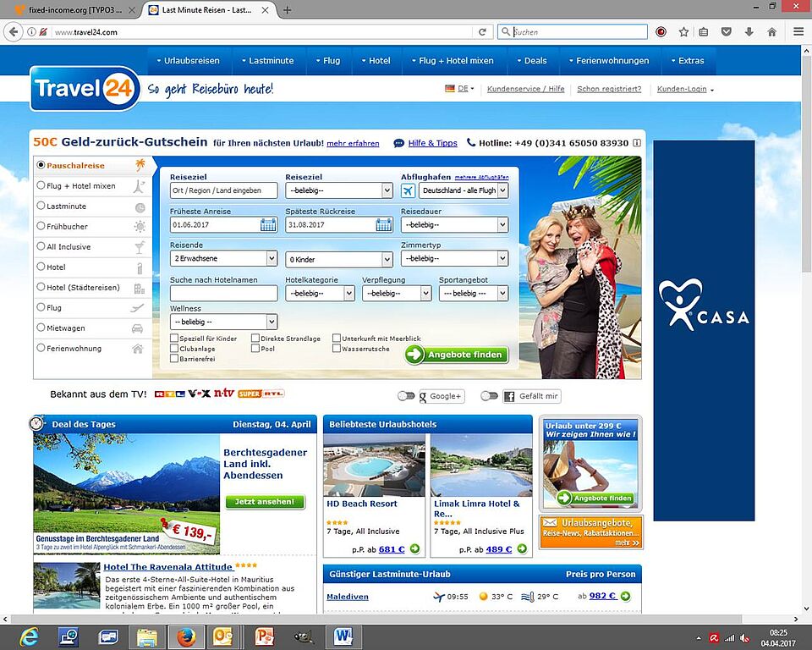Open the Urlaubsreisen navigation menu
Viewport: 812px width, 650px height.
tap(188, 61)
